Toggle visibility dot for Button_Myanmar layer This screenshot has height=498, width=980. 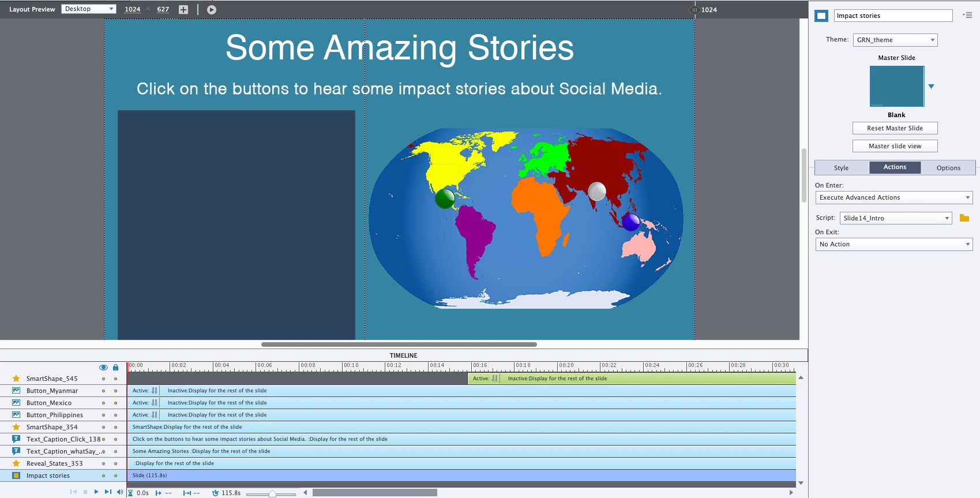103,391
